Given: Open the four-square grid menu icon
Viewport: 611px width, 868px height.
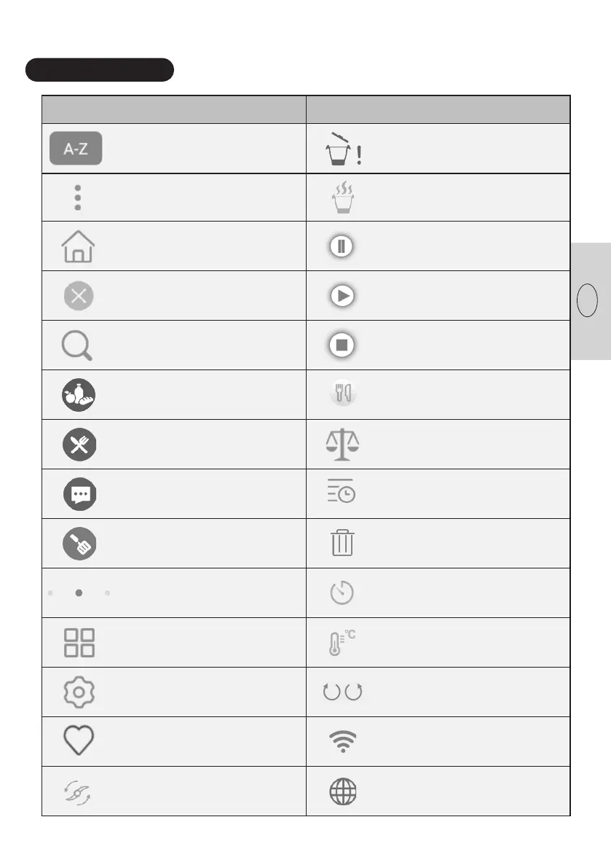Looking at the screenshot, I should 79,642.
